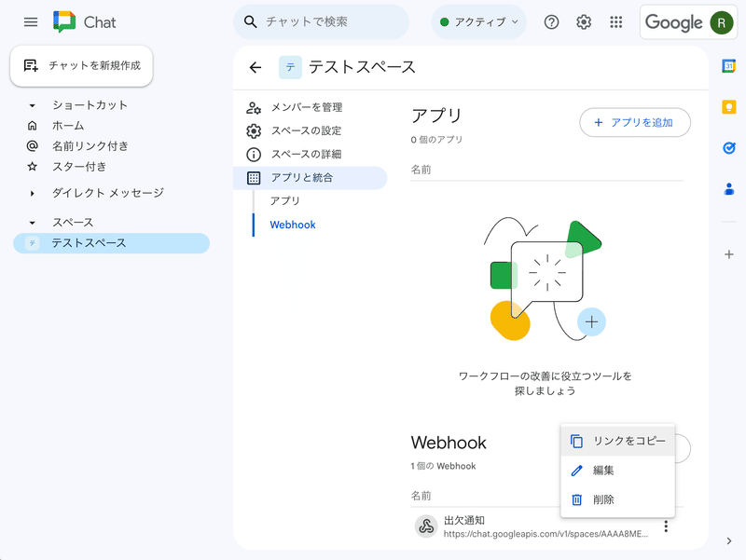Click the star icon next to スター付き
This screenshot has width=746, height=560.
[32, 167]
